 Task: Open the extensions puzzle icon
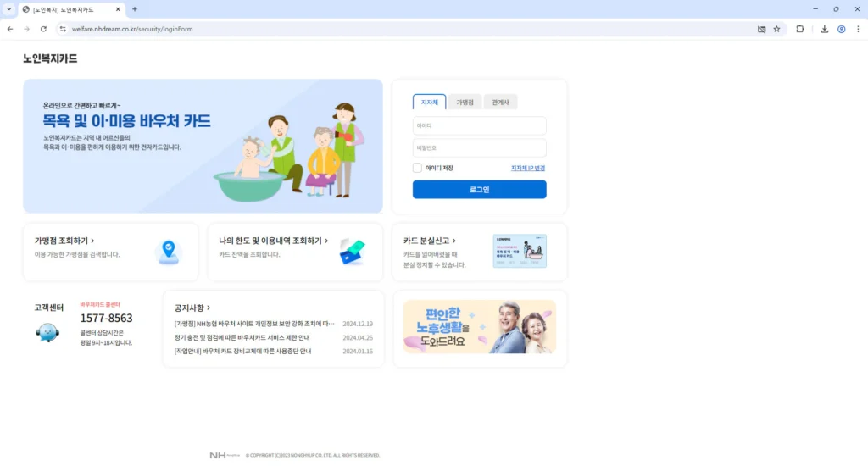[x=800, y=29]
